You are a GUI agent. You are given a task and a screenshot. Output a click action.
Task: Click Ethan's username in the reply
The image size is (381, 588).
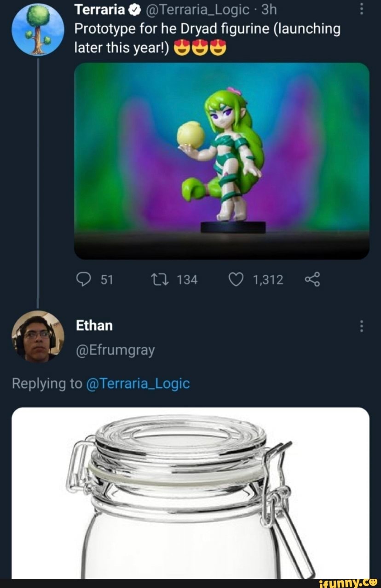click(94, 325)
